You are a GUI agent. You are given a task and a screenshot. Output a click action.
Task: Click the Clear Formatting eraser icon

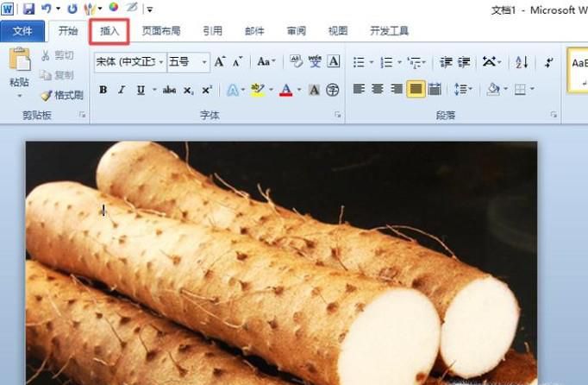click(x=297, y=61)
